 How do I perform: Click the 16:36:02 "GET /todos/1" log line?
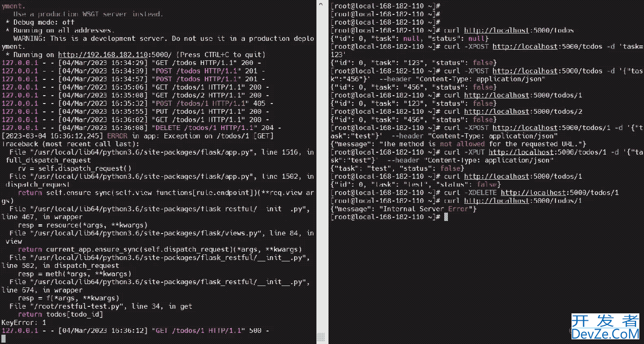tap(136, 119)
